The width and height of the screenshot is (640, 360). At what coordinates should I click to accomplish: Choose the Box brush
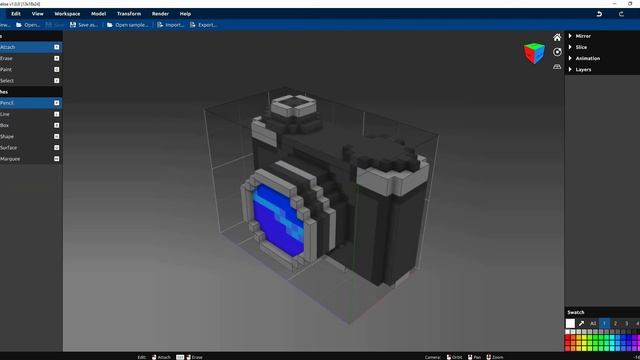[x=31, y=125]
